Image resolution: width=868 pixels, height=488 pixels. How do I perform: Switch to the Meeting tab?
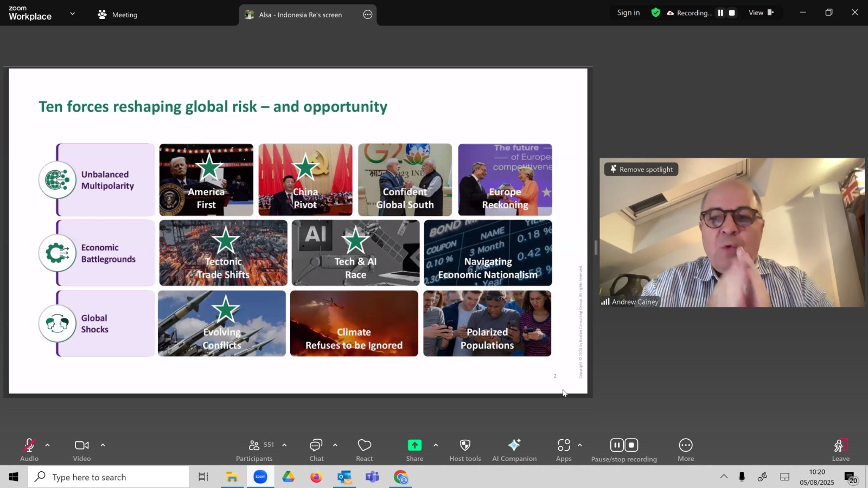pos(118,15)
